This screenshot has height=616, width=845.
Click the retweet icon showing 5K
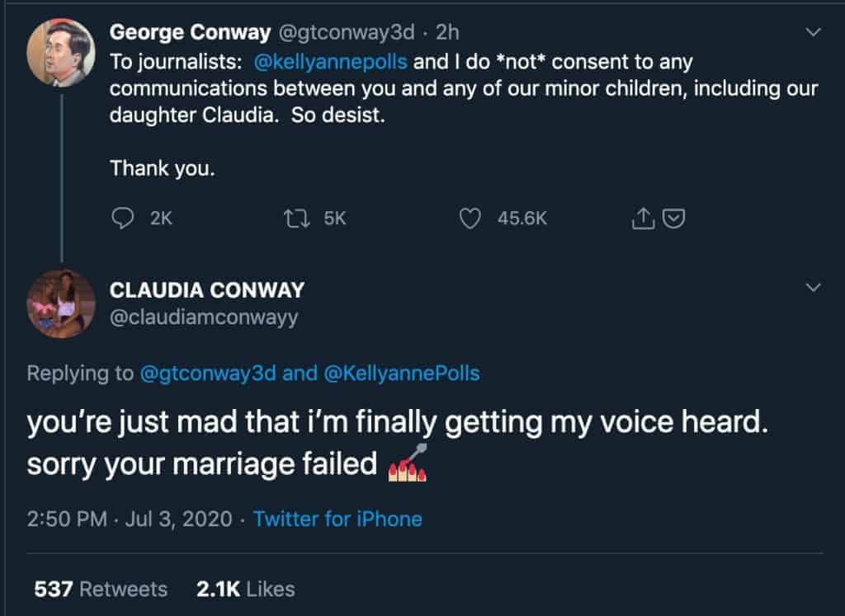(296, 218)
